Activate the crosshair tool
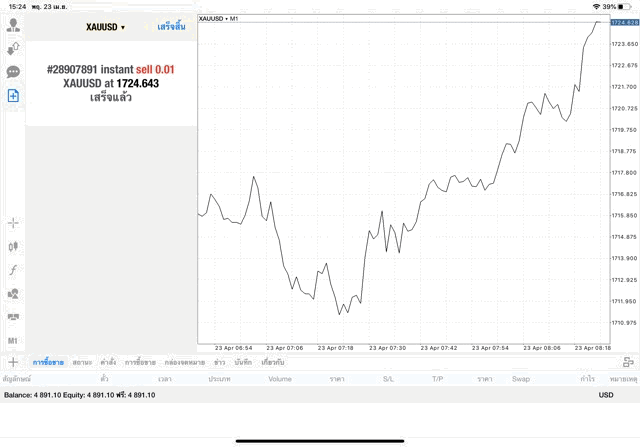Screen dimensions: 640x447 point(13,223)
